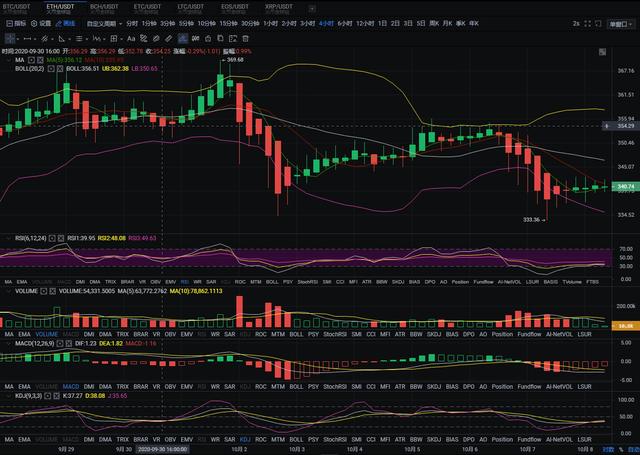Open MACD(12,26,9) indicator settings icon
This screenshot has height=455, width=640.
pyautogui.click(x=60, y=344)
